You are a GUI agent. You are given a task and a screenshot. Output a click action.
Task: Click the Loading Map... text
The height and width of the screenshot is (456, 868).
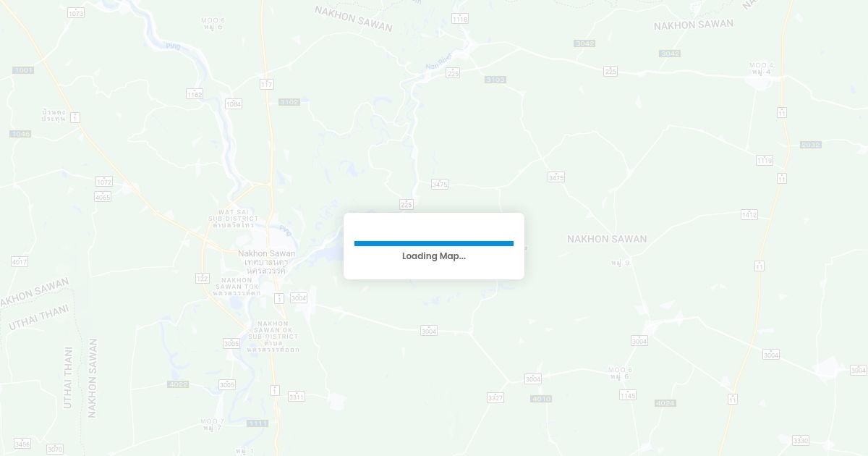[434, 256]
